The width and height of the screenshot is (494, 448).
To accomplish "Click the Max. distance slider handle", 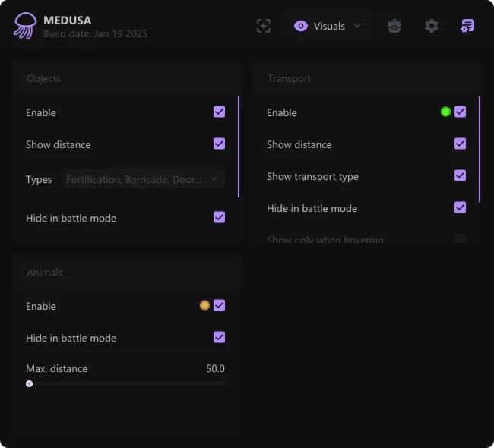I will point(30,383).
